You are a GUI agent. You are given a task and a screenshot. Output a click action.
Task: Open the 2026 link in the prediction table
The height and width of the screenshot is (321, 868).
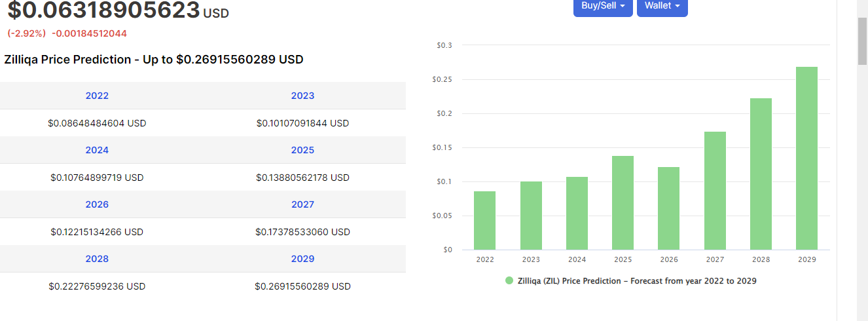(97, 204)
